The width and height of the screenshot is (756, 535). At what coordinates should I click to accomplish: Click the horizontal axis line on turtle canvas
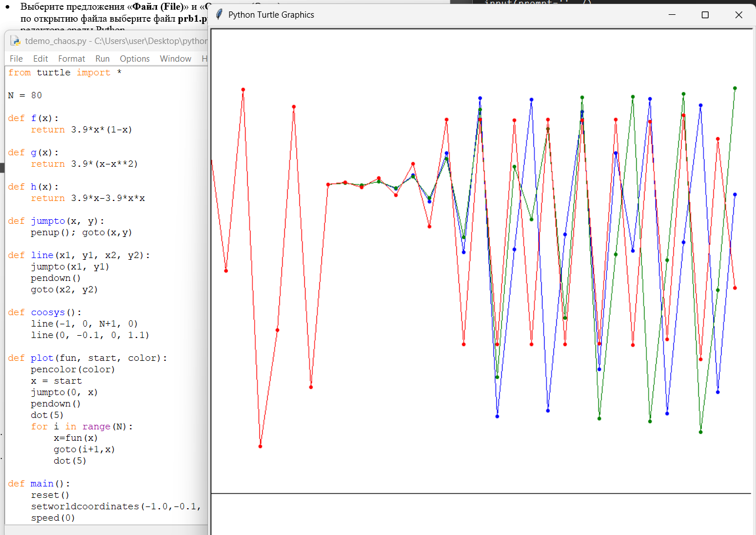pos(480,493)
